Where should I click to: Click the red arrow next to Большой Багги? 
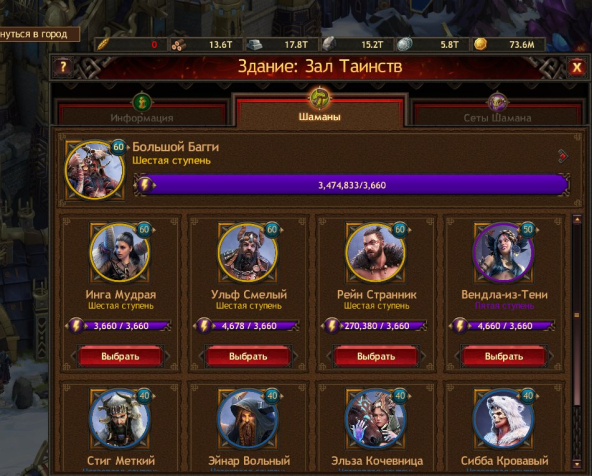(563, 156)
